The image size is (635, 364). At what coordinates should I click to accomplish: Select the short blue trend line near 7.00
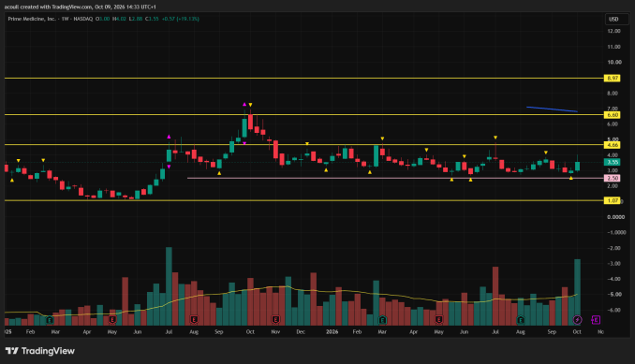click(x=552, y=109)
